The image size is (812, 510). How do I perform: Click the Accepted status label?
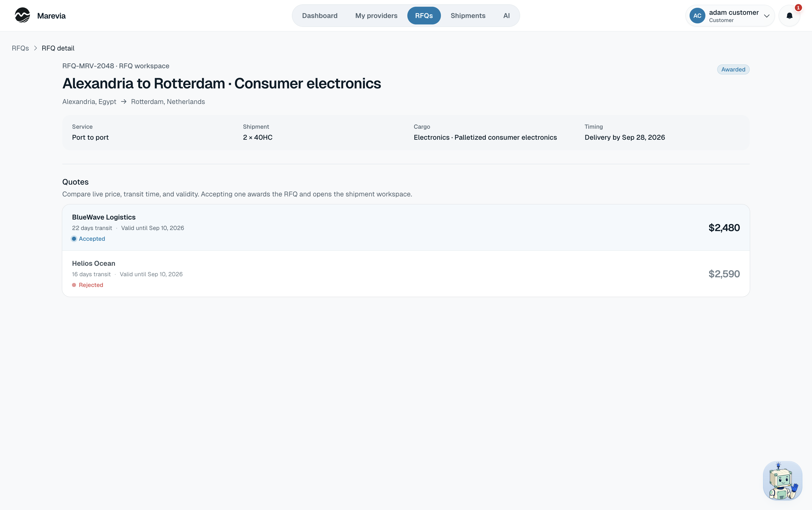pyautogui.click(x=92, y=239)
